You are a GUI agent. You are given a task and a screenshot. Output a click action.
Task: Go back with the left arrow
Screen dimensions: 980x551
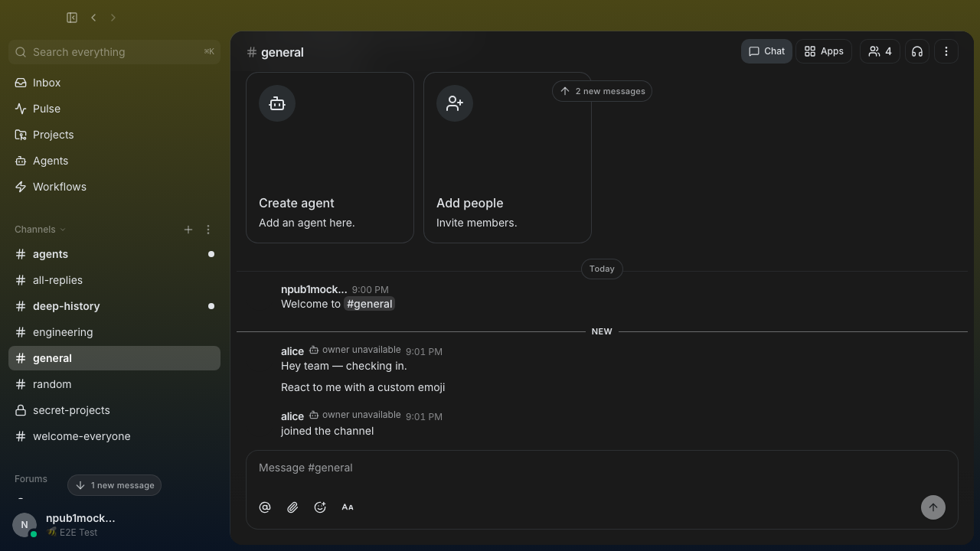pos(93,18)
